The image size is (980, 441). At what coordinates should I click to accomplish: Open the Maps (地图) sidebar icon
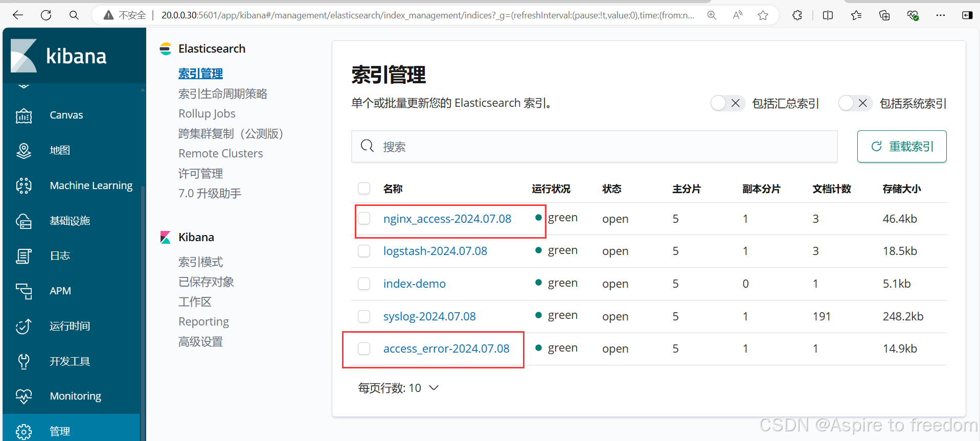[x=24, y=151]
